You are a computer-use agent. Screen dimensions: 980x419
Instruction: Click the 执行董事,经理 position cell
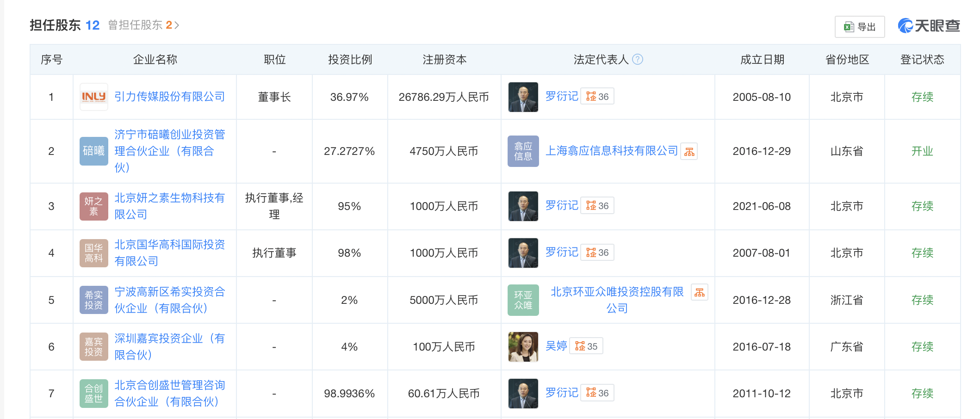[x=274, y=206]
